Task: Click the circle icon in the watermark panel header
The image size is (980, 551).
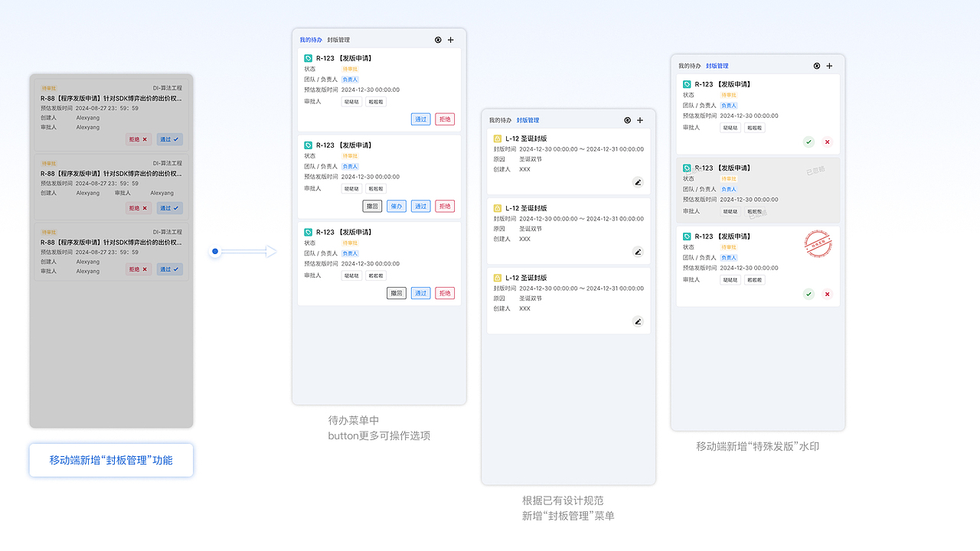Action: click(x=817, y=66)
